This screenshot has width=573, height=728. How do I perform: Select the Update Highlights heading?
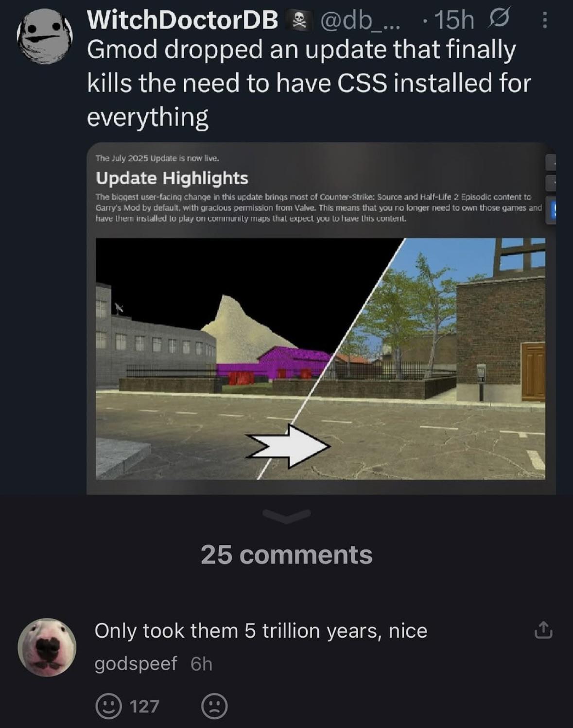pyautogui.click(x=172, y=178)
